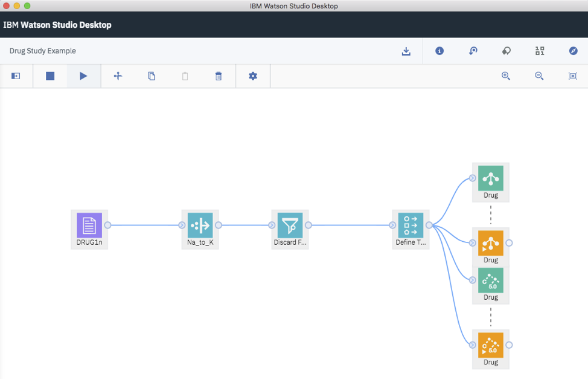Open flow settings gear icon
Image resolution: width=588 pixels, height=379 pixels.
tap(253, 76)
